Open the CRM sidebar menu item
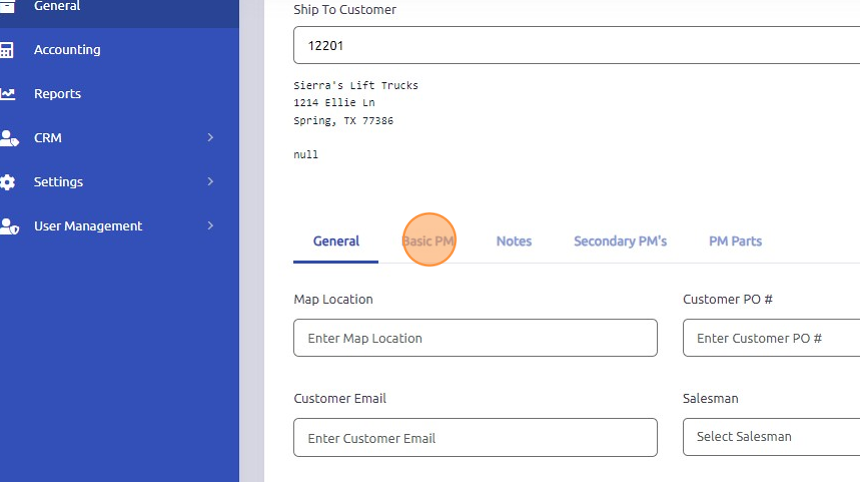Screen dimensions: 860x482 point(119,138)
